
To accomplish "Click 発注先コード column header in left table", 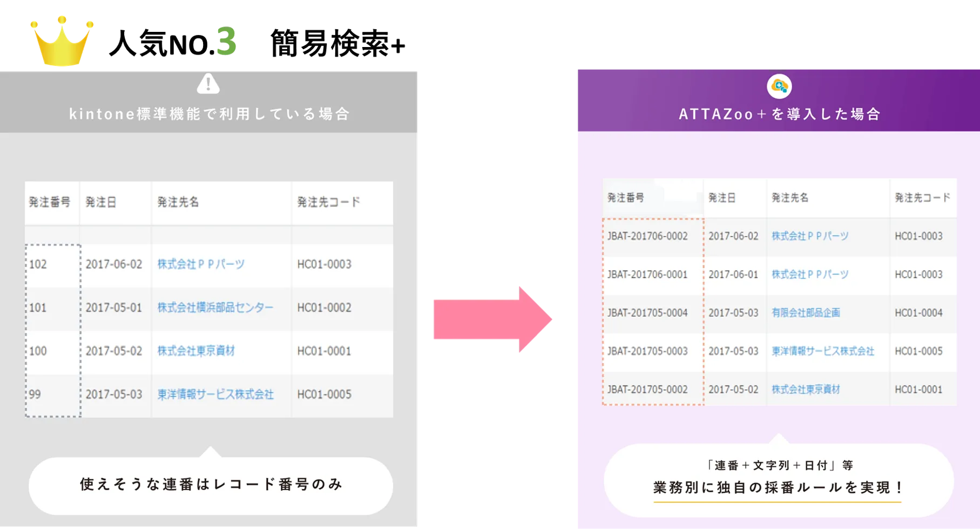I will 328,202.
